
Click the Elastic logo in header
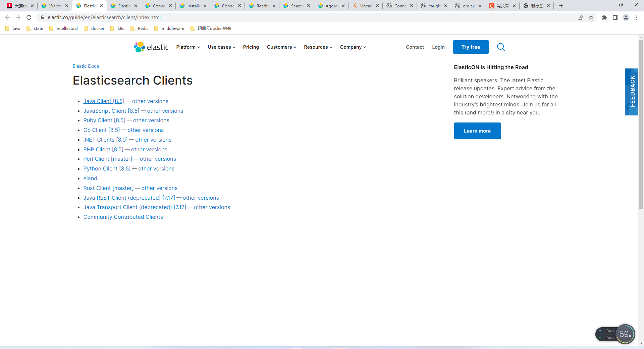pyautogui.click(x=151, y=47)
